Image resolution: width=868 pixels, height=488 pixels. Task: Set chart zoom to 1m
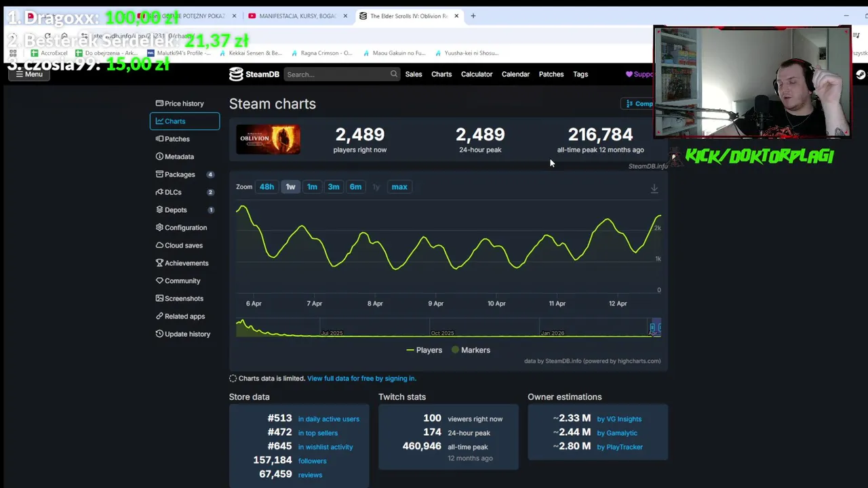pos(312,186)
